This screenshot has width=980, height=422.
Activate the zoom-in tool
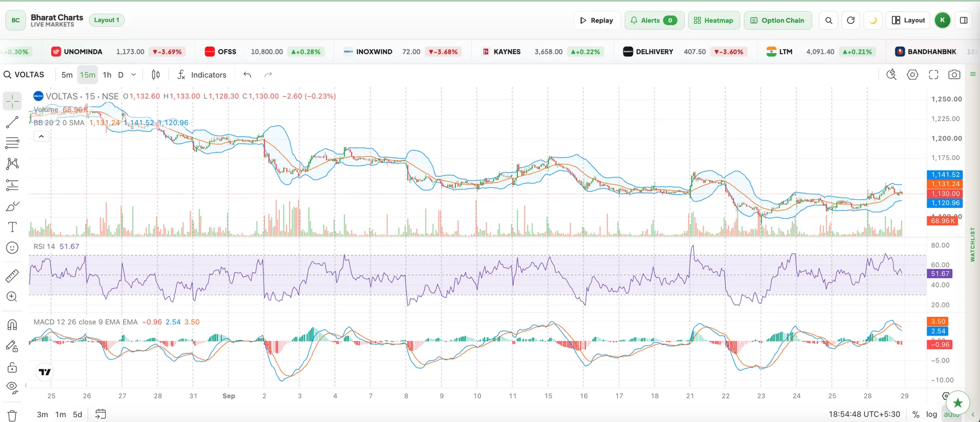pos(12,297)
